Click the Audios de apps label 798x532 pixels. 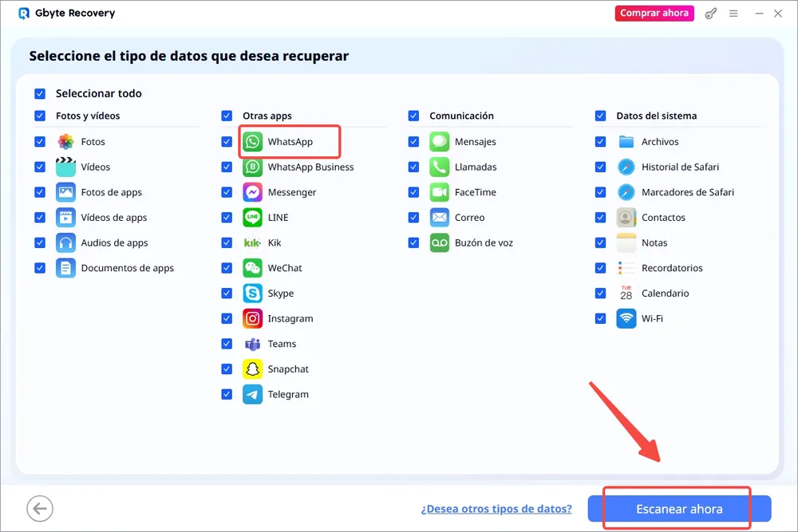pos(114,242)
